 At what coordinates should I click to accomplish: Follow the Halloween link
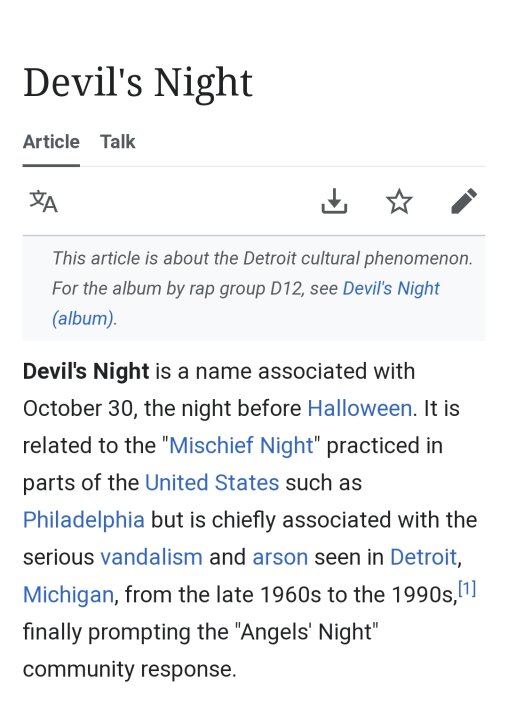[x=359, y=408]
